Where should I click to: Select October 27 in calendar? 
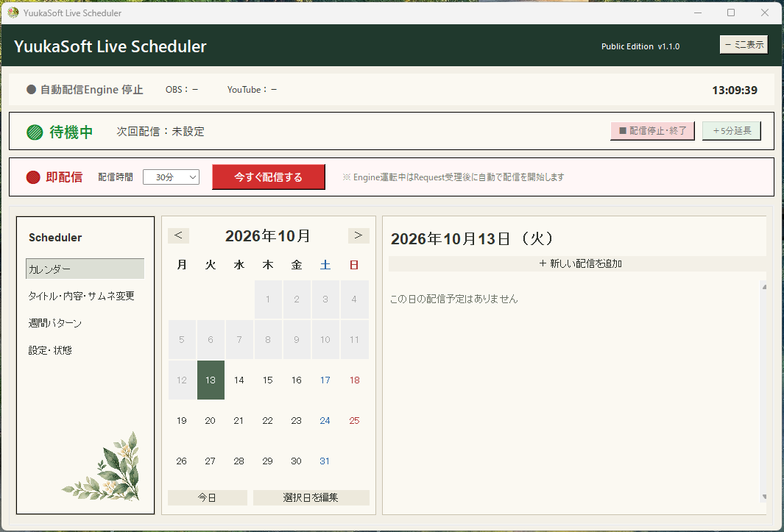[211, 461]
